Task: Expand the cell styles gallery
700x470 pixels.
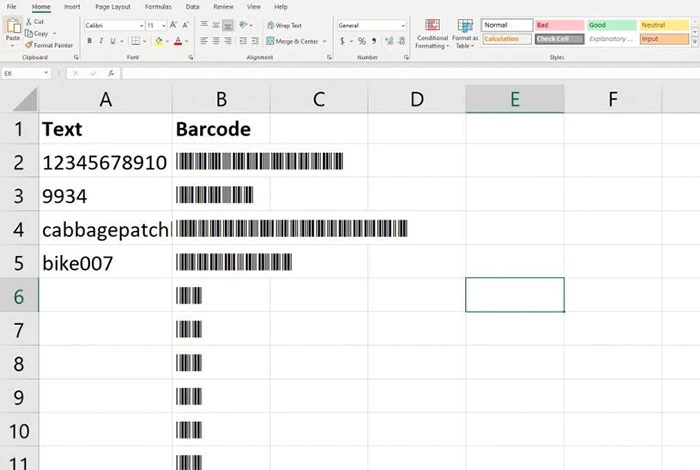Action: pos(695,42)
